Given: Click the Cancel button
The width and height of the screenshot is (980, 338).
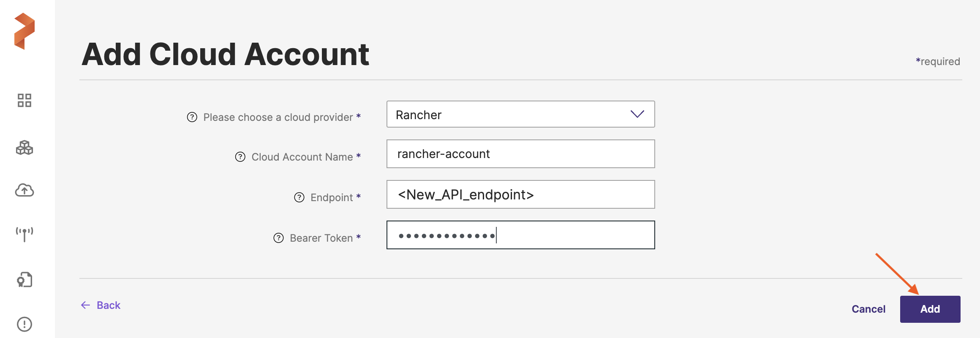Looking at the screenshot, I should coord(868,309).
